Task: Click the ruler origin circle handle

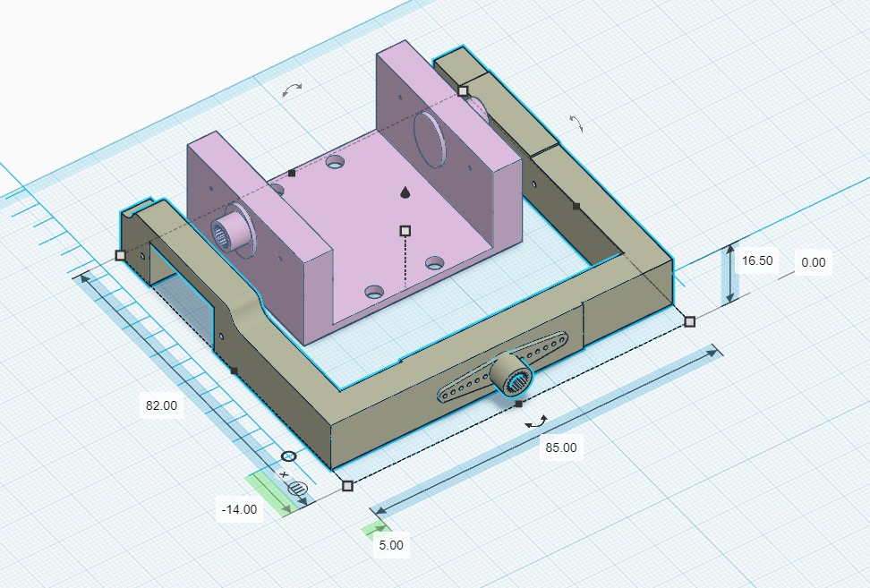Action: [x=288, y=456]
